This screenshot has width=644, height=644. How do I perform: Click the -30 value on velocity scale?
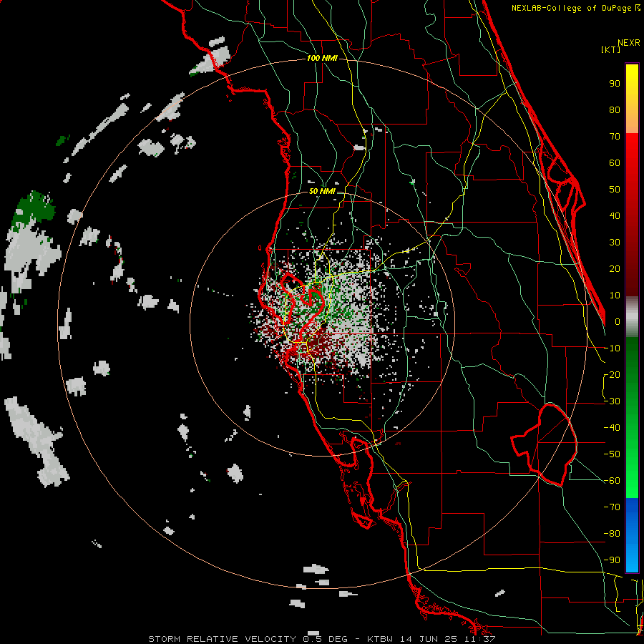click(x=612, y=401)
